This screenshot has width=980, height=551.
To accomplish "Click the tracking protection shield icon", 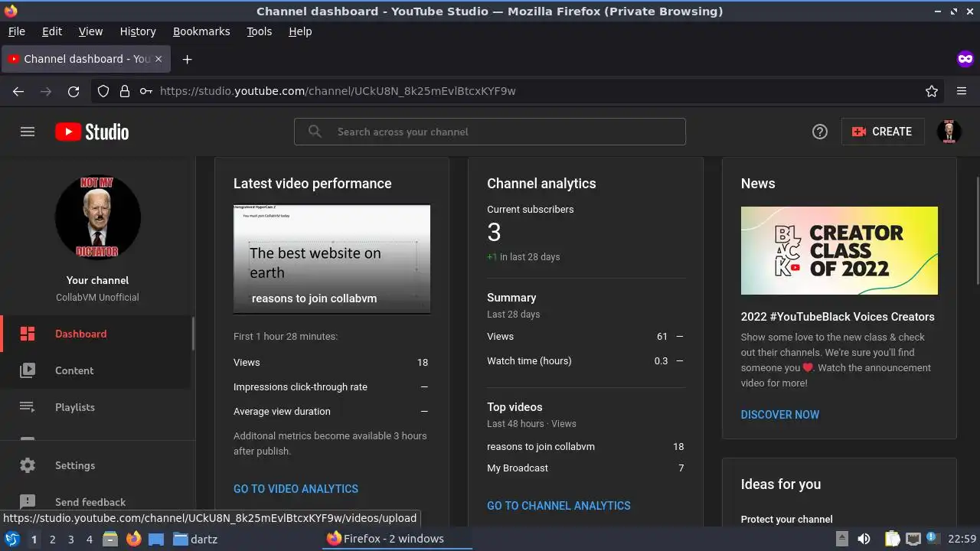I will click(x=103, y=91).
